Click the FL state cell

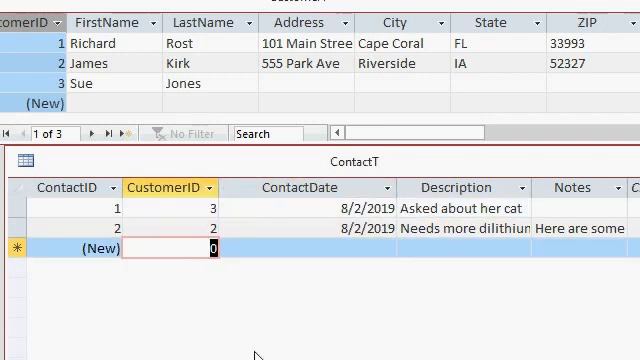coord(498,43)
